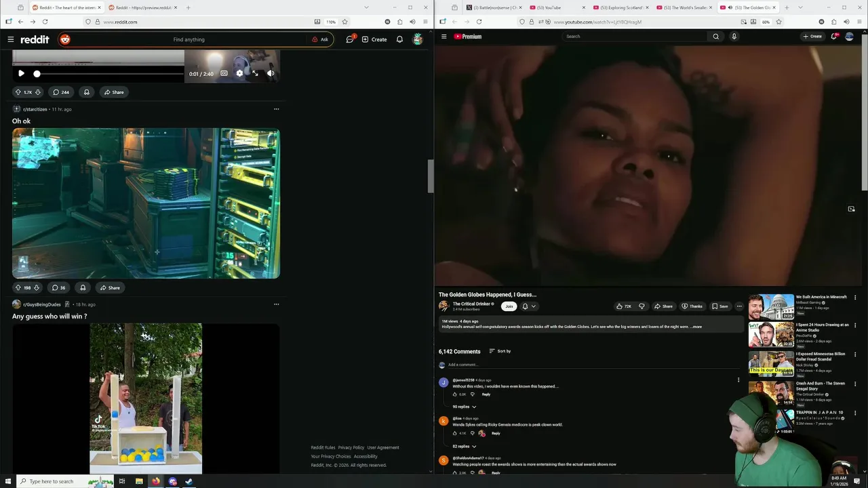Upvote the post with 1.7K votes
The height and width of the screenshot is (488, 868).
tap(18, 92)
